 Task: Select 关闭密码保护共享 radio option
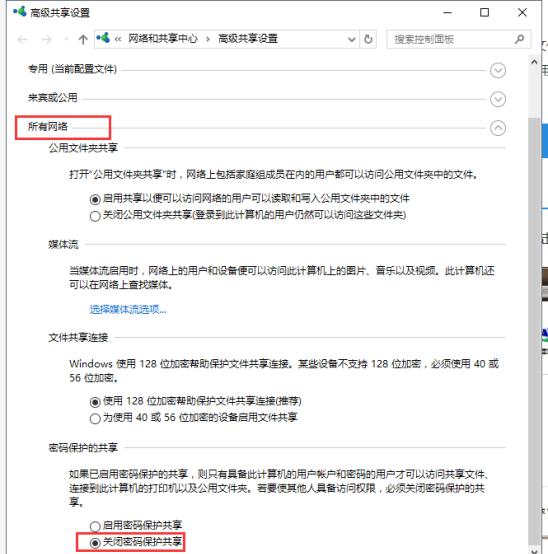coord(95,543)
